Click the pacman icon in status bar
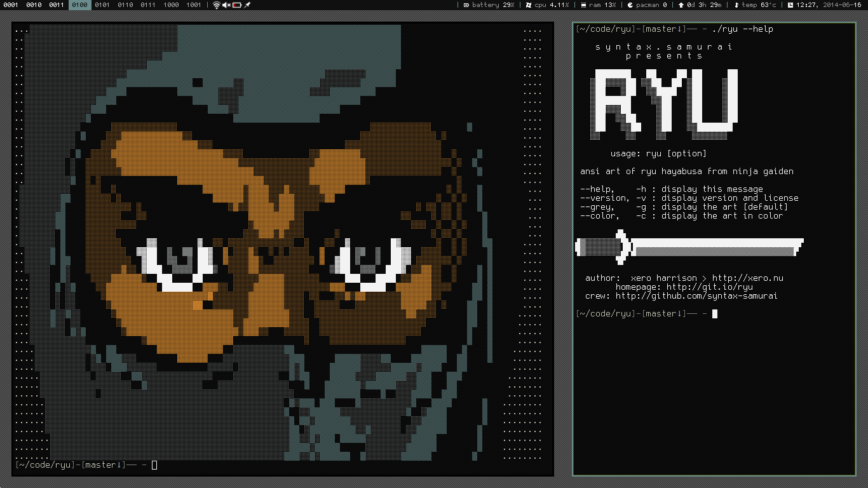868x488 pixels. pyautogui.click(x=630, y=5)
